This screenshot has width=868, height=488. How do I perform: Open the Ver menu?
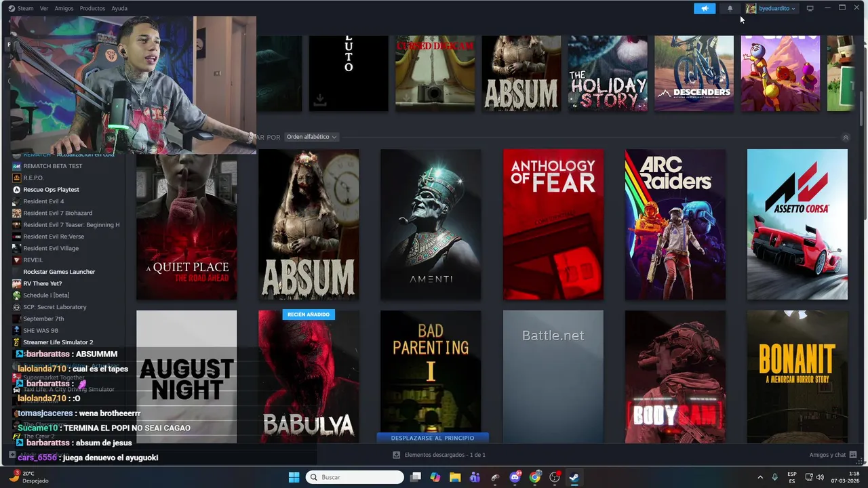44,8
